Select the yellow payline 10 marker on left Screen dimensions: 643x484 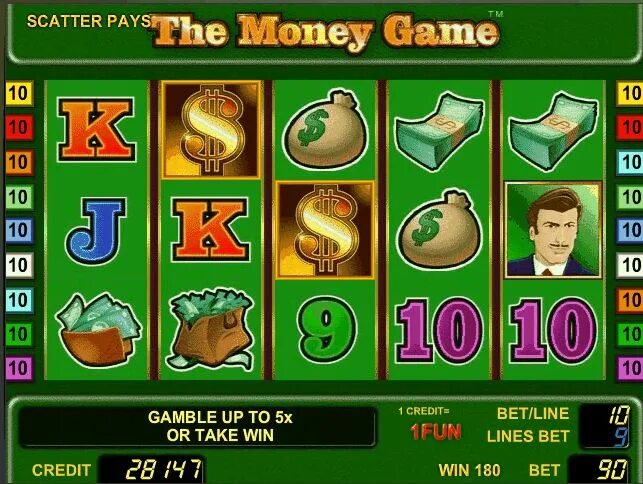pos(19,94)
